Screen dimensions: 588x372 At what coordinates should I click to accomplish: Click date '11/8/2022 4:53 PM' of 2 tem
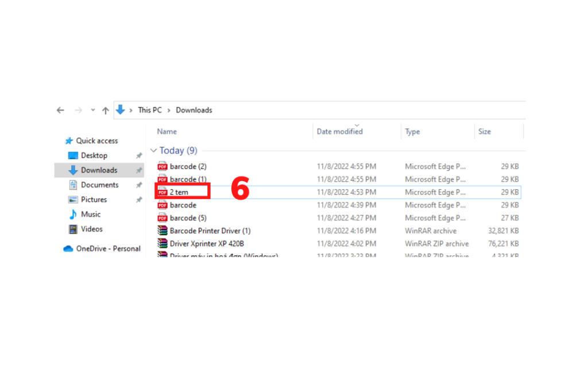(x=346, y=192)
